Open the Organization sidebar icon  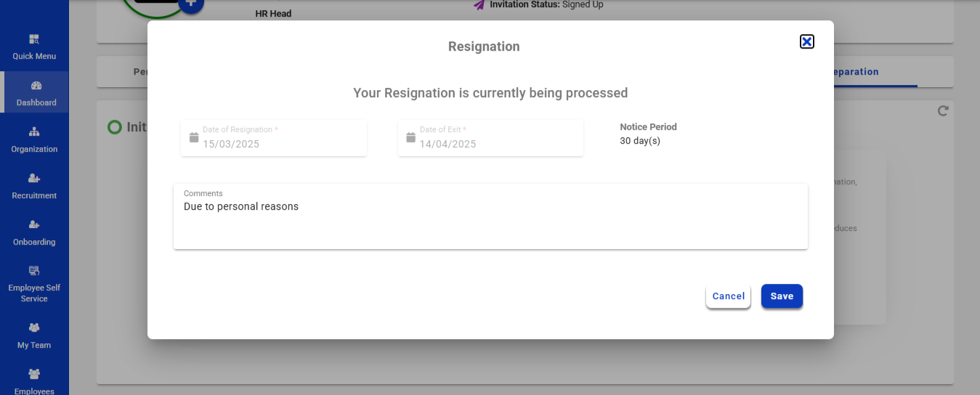click(34, 132)
